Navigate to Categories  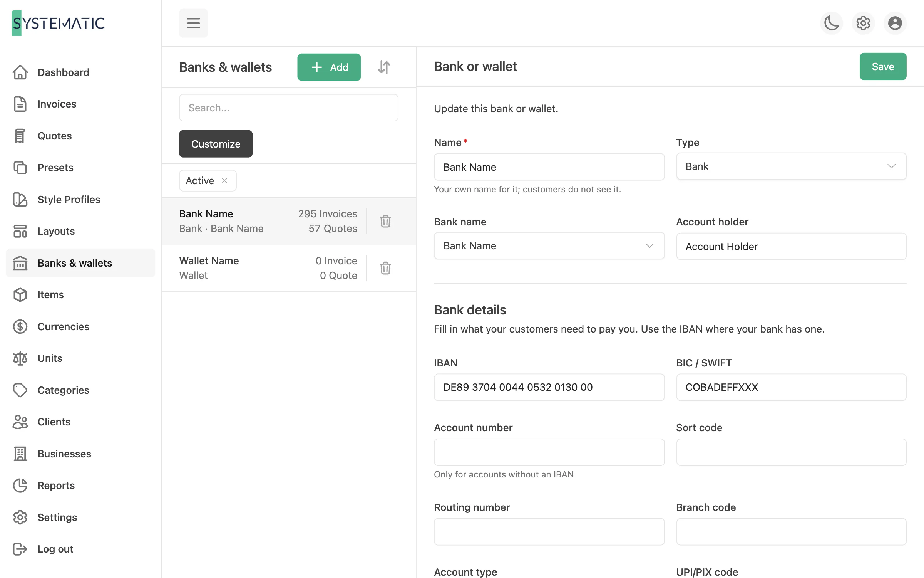[80, 390]
